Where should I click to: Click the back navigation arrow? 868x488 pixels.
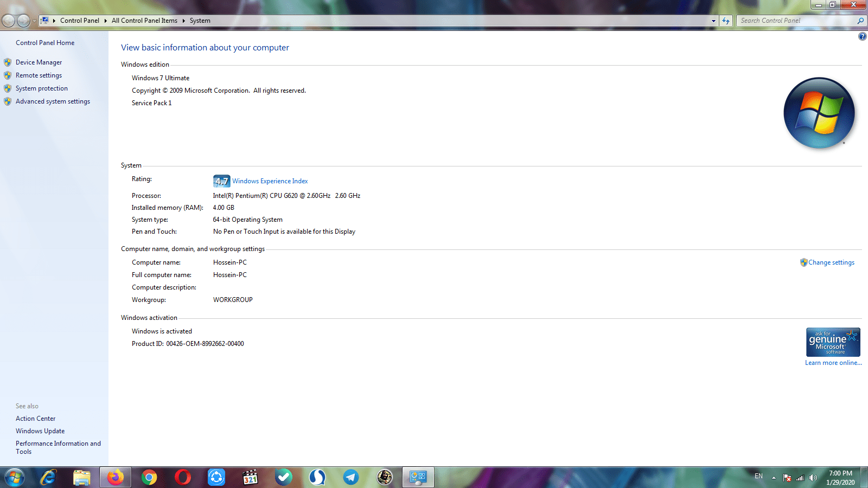9,21
